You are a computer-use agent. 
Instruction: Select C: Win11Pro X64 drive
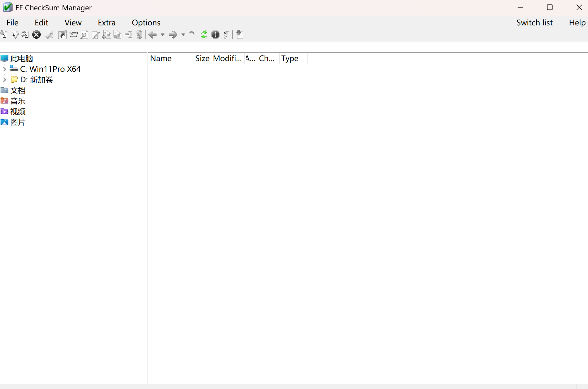[x=50, y=69]
